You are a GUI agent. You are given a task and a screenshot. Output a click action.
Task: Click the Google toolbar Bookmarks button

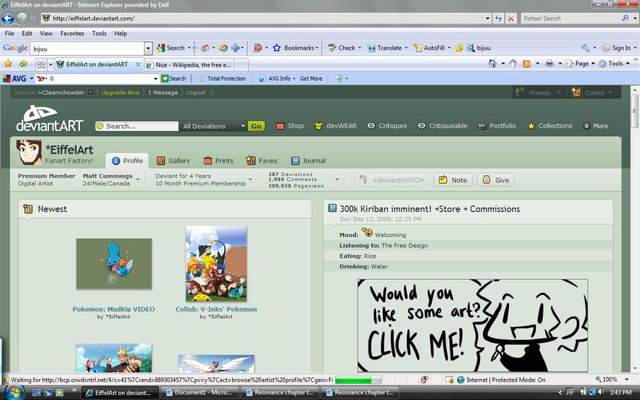297,47
